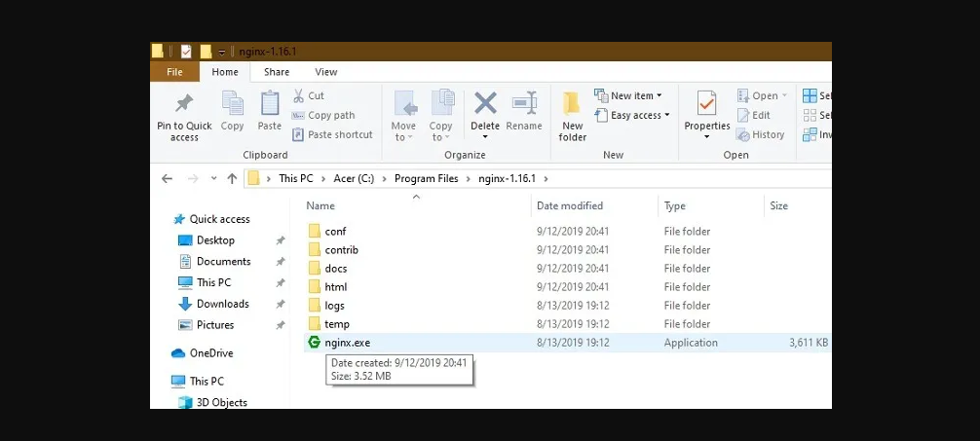Click This PC in address bar
This screenshot has height=441, width=980.
[295, 178]
